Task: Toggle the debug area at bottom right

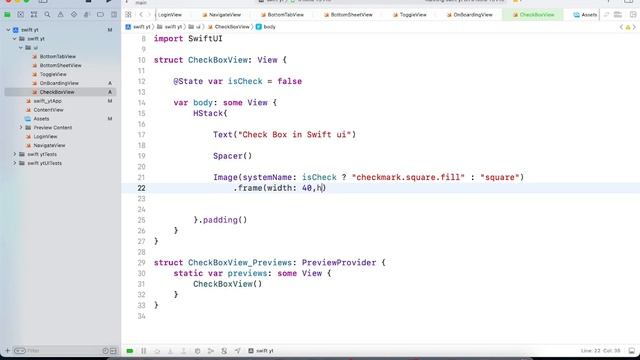Action: [632, 351]
